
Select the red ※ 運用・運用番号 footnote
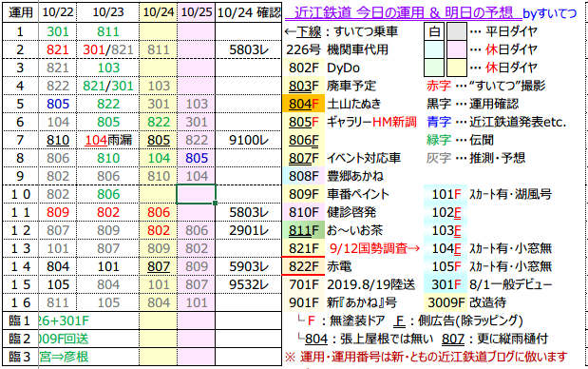[426, 357]
